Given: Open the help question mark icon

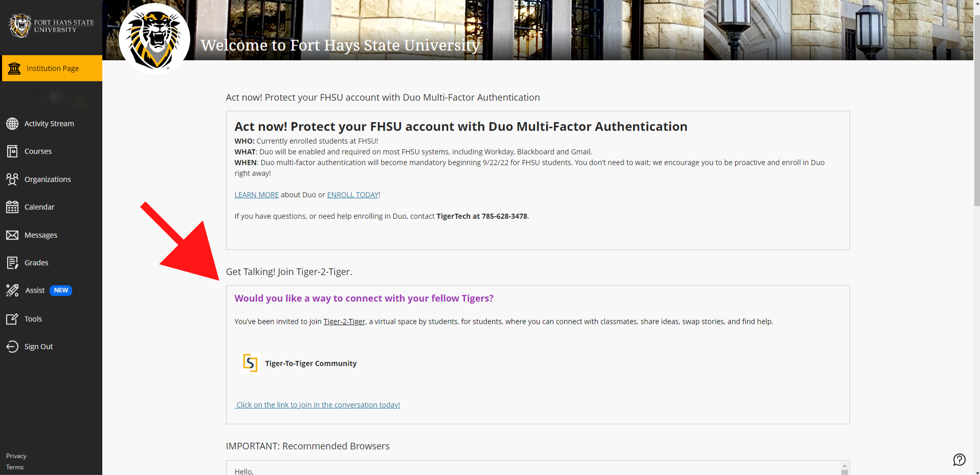Looking at the screenshot, I should [x=960, y=460].
